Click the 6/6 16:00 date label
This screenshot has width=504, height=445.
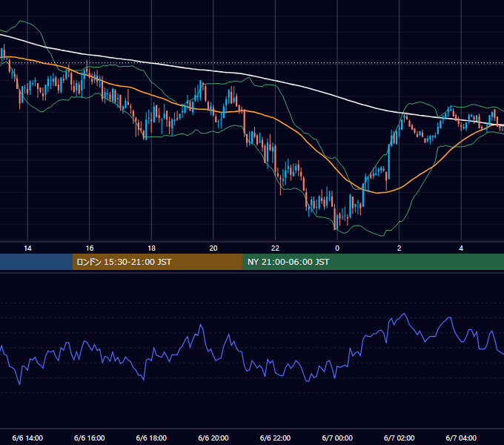pos(90,438)
